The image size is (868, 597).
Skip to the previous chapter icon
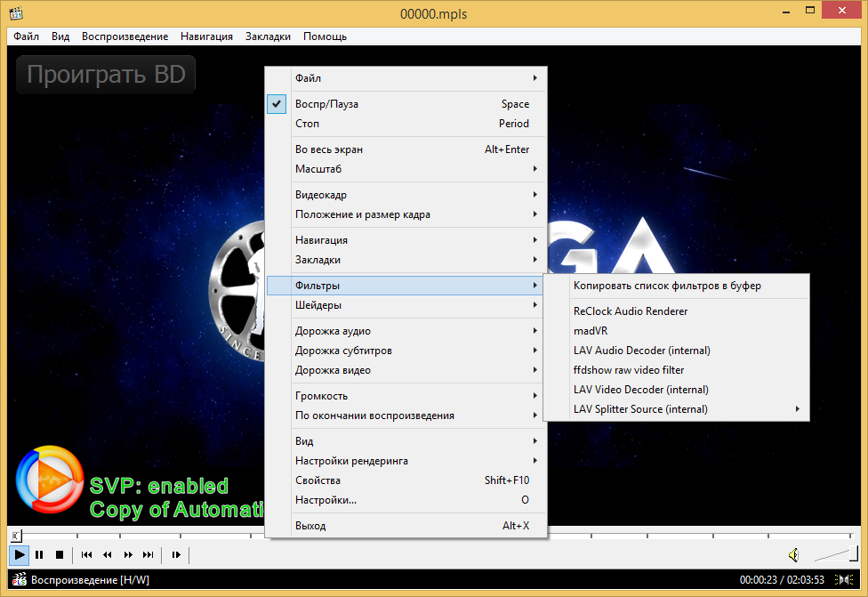click(x=87, y=555)
